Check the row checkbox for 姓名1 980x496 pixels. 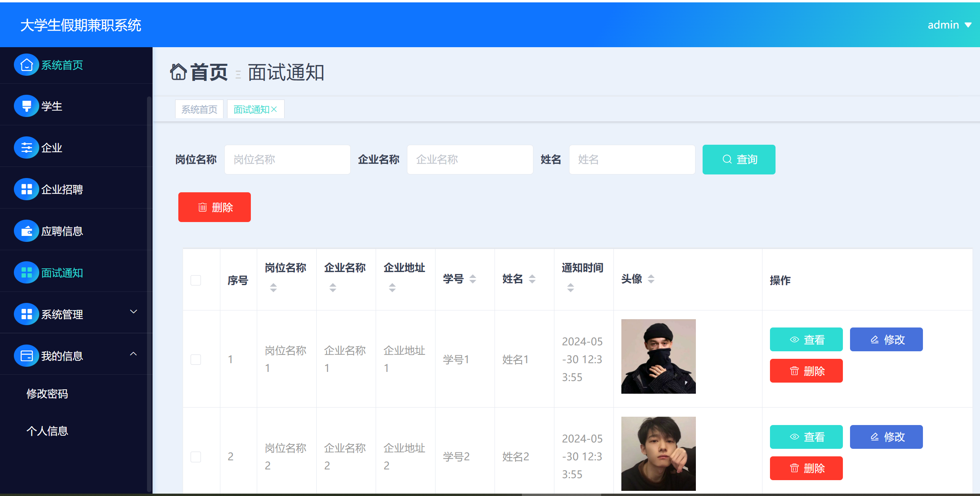coord(195,359)
